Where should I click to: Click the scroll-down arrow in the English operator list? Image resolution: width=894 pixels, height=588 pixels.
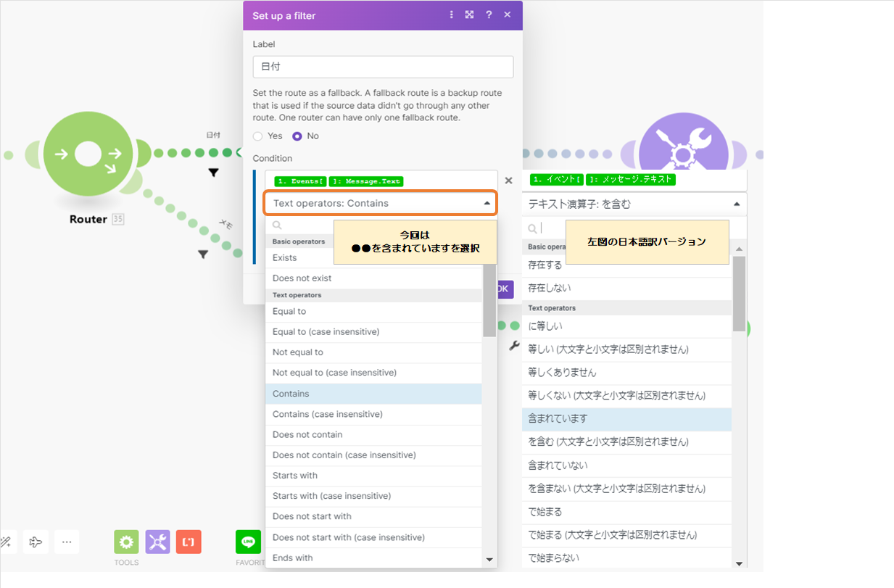point(489,560)
